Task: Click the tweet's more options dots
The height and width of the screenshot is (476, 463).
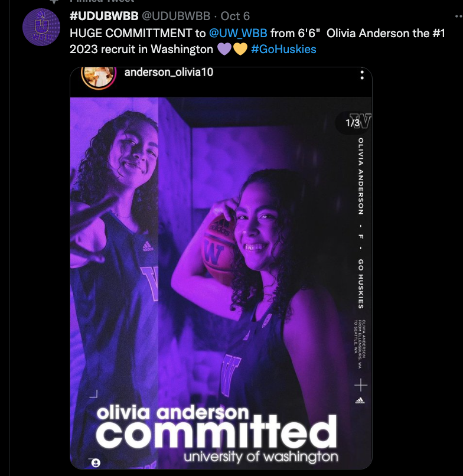Action: pos(459,17)
